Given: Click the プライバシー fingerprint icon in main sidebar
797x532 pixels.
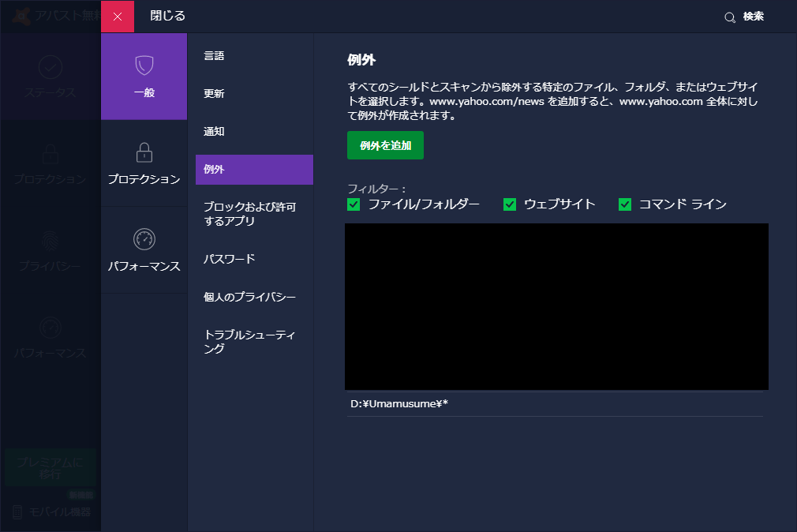Looking at the screenshot, I should 51,241.
